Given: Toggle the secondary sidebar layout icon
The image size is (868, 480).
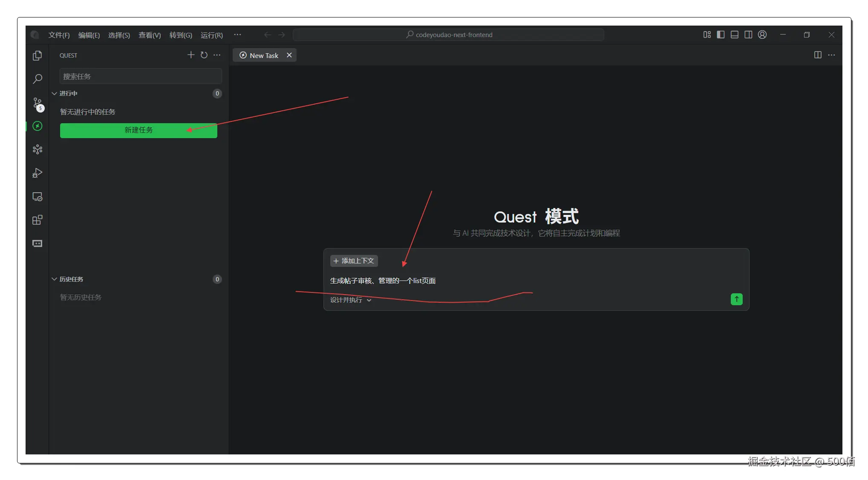Looking at the screenshot, I should tap(748, 35).
